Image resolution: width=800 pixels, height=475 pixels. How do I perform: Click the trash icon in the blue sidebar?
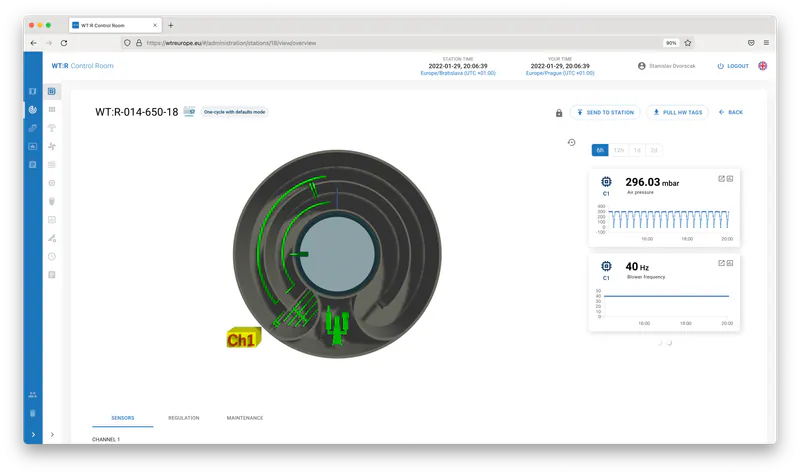pyautogui.click(x=32, y=412)
